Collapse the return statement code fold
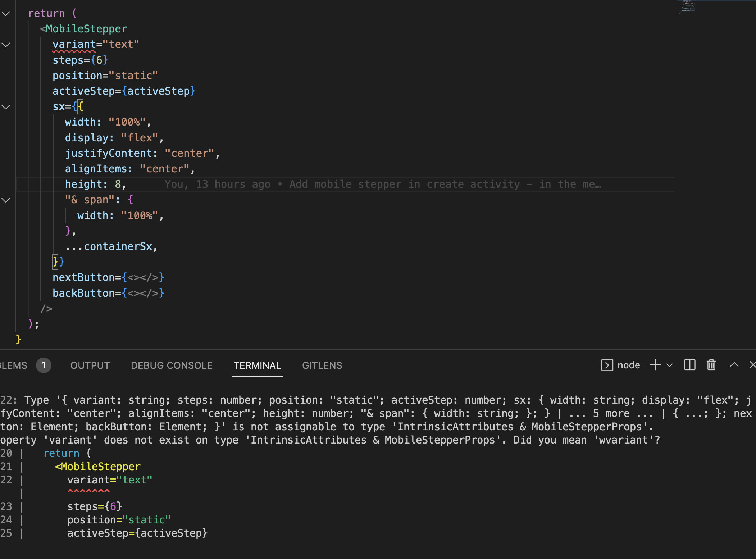The image size is (756, 559). click(5, 14)
